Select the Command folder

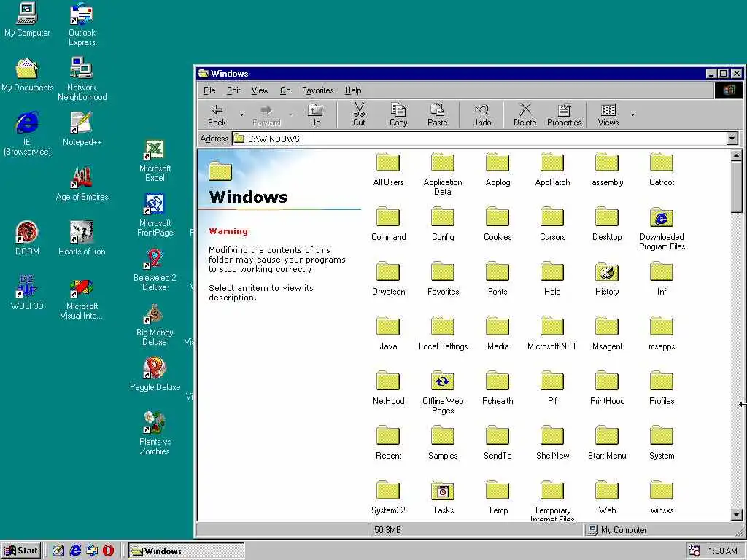point(388,224)
